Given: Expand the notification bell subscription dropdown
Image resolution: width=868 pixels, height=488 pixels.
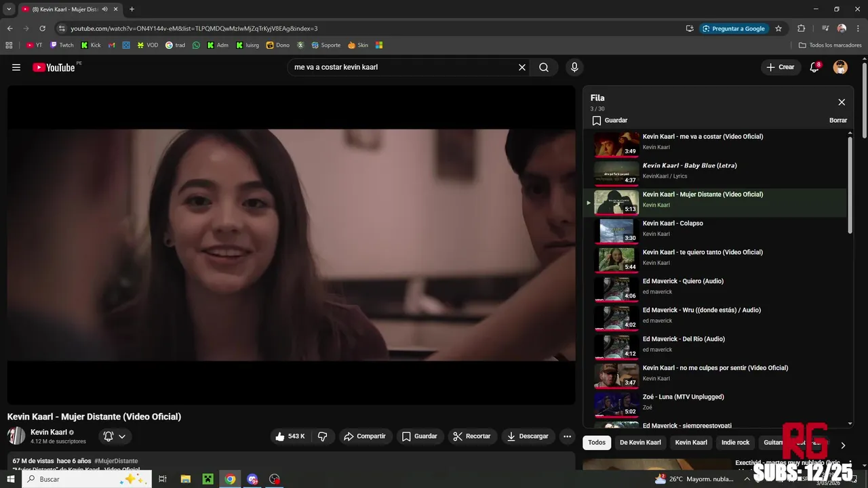Looking at the screenshot, I should coord(122,436).
